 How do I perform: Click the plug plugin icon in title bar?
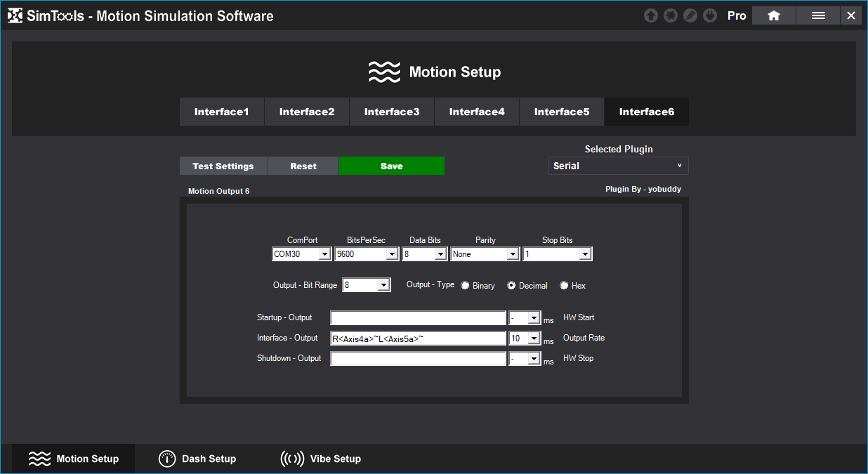[710, 15]
